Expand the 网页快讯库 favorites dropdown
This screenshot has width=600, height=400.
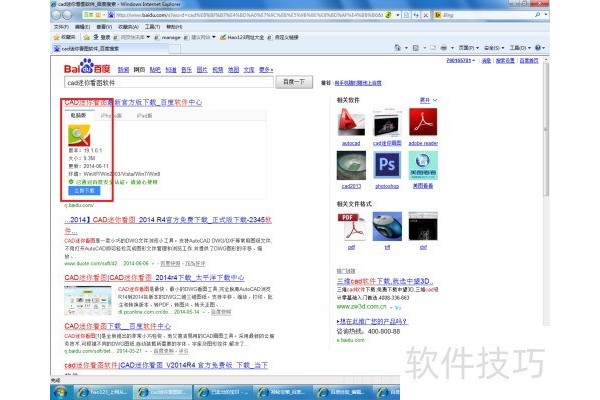[148, 37]
